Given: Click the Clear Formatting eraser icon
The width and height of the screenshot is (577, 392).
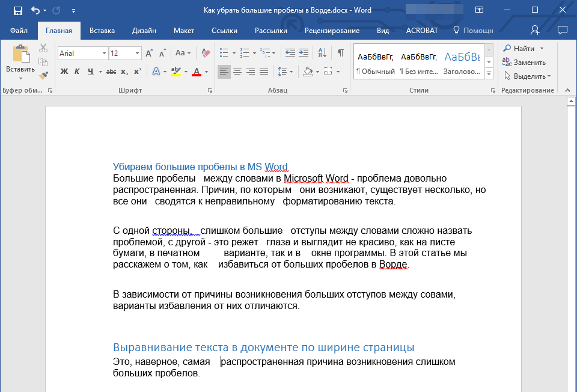Looking at the screenshot, I should [x=206, y=53].
